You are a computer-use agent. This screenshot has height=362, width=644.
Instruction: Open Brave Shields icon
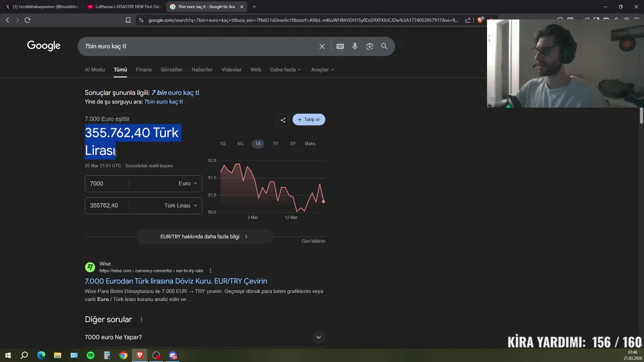point(480,20)
